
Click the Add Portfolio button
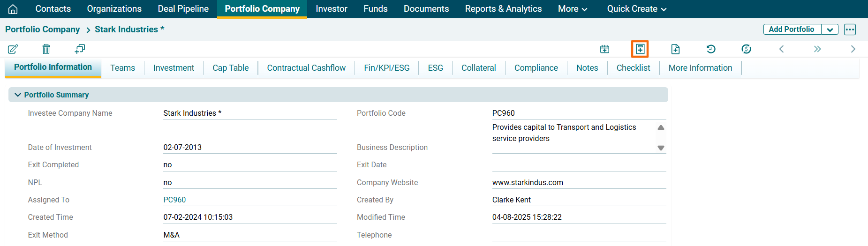tap(792, 30)
